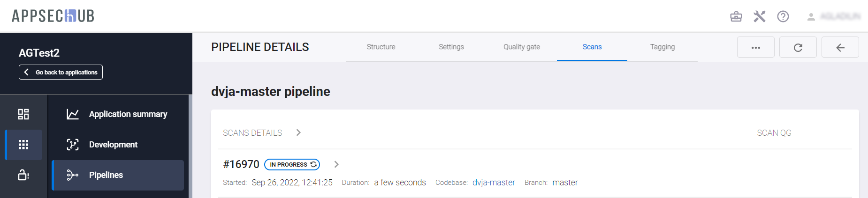Open the dashboard icon in left rail
The image size is (868, 198).
[23, 114]
